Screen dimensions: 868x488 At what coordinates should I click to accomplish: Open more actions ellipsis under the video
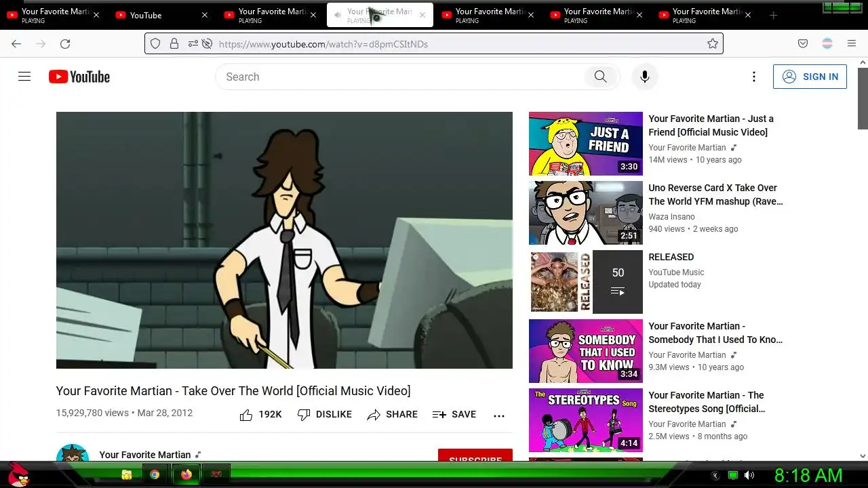[x=499, y=415]
